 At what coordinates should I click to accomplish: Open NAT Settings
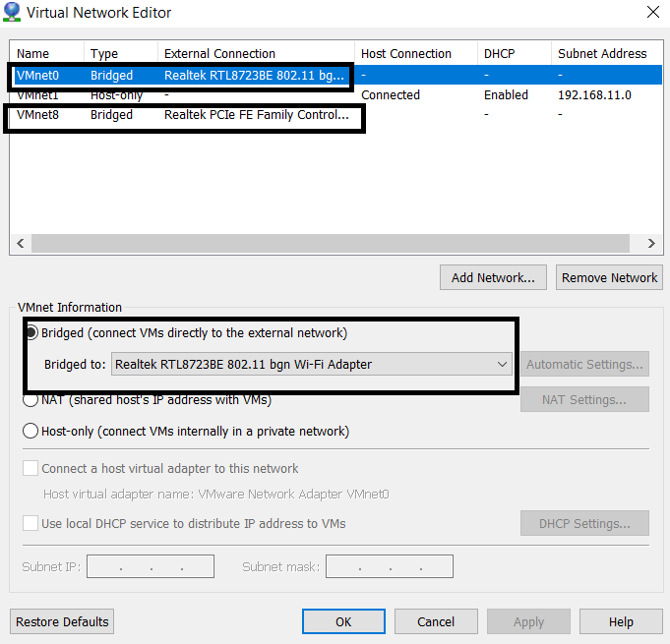[x=584, y=399]
